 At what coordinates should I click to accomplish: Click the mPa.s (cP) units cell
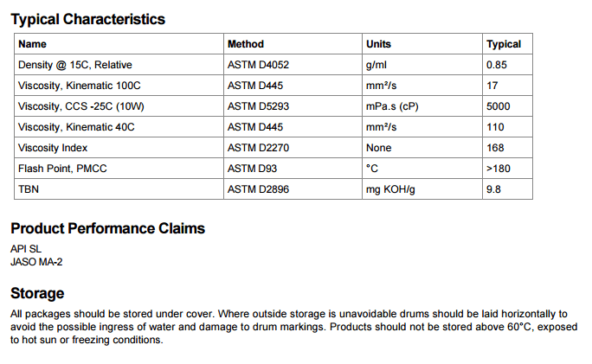tap(392, 106)
